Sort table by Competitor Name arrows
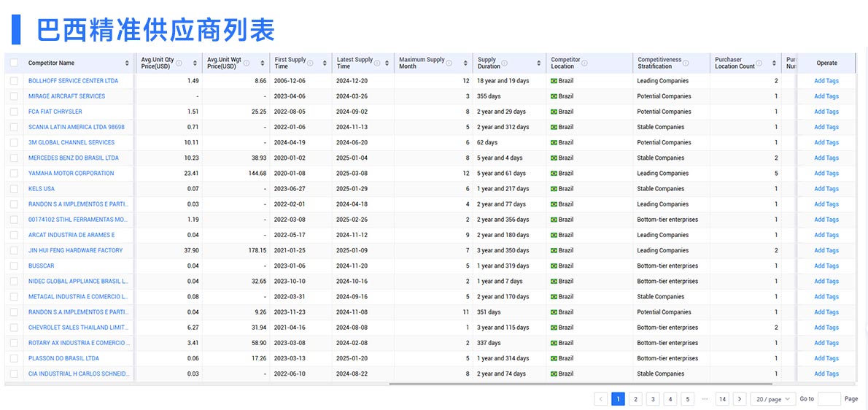The height and width of the screenshot is (410, 868). (x=127, y=63)
